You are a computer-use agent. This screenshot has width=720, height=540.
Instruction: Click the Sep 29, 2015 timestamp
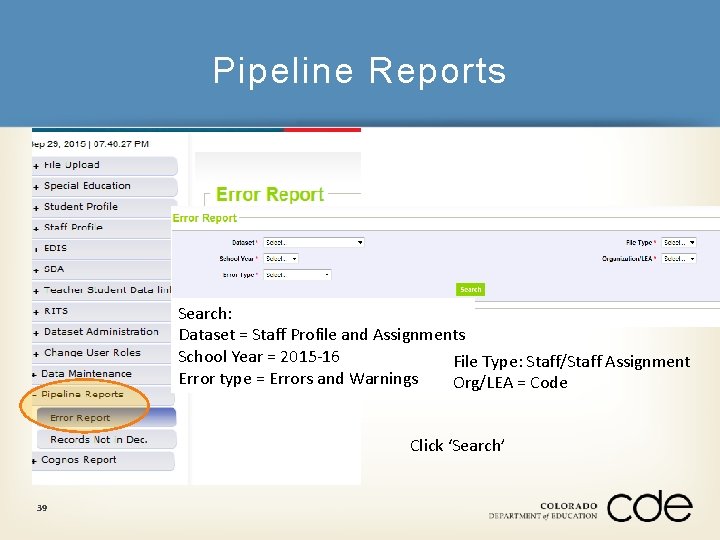90,144
